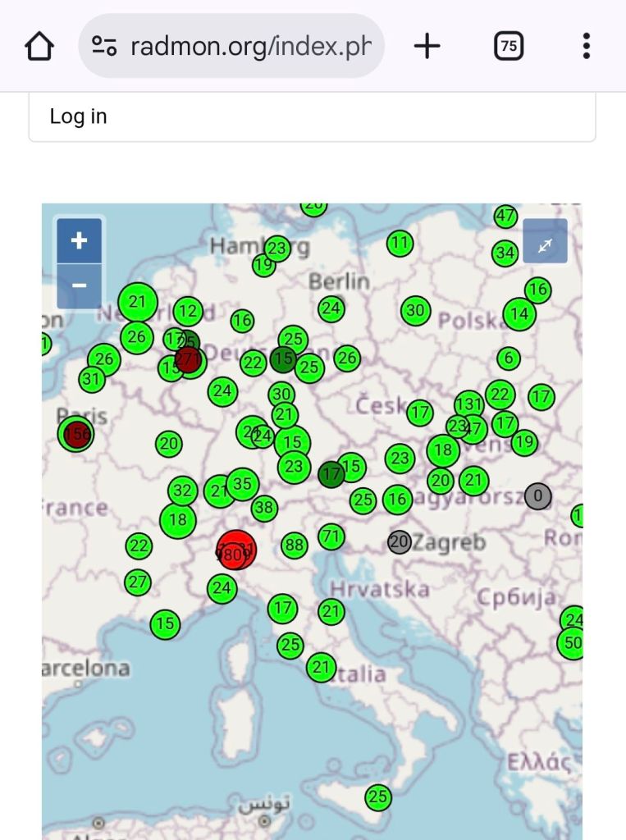Viewport: 626px width, 840px height.
Task: Select the green marker labeled 50
Action: click(x=572, y=643)
